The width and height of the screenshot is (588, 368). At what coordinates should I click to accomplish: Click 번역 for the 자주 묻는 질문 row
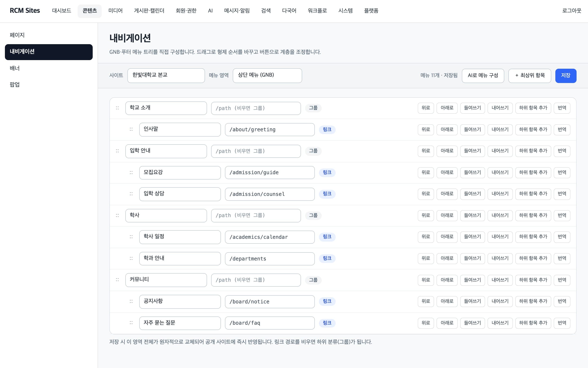click(x=562, y=323)
